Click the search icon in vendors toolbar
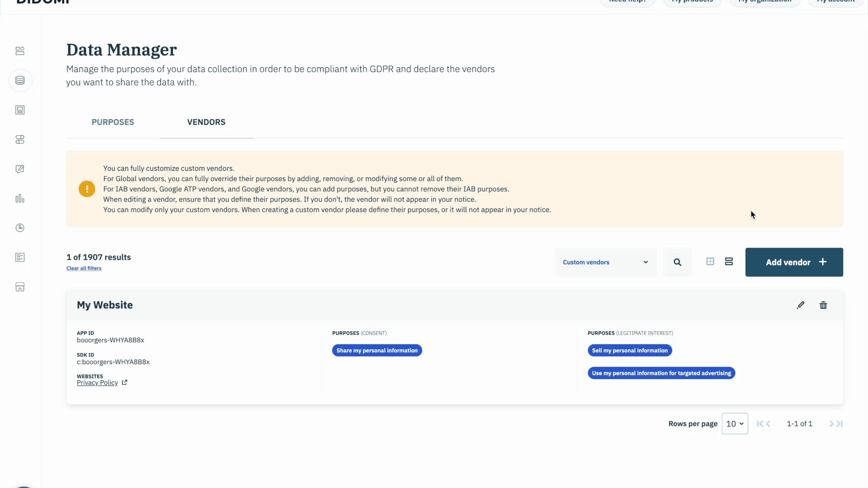This screenshot has width=868, height=488. coord(677,262)
